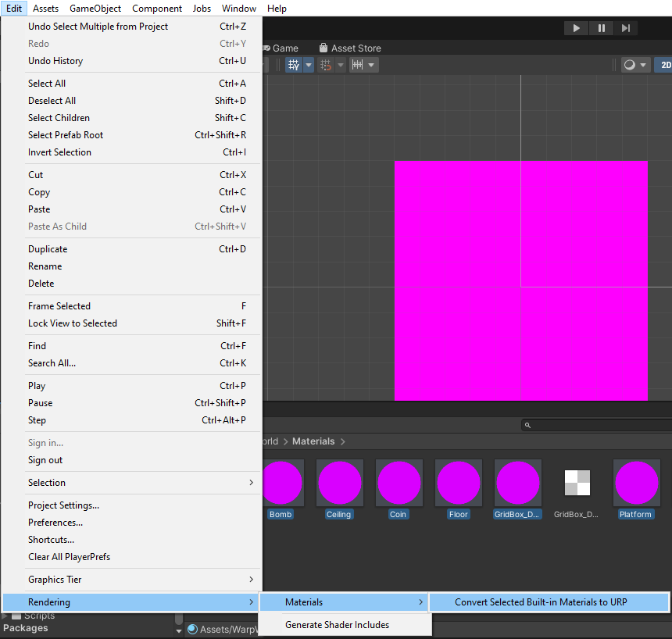Open the GameObject menu in menu bar
This screenshot has height=639, width=672.
(x=95, y=9)
